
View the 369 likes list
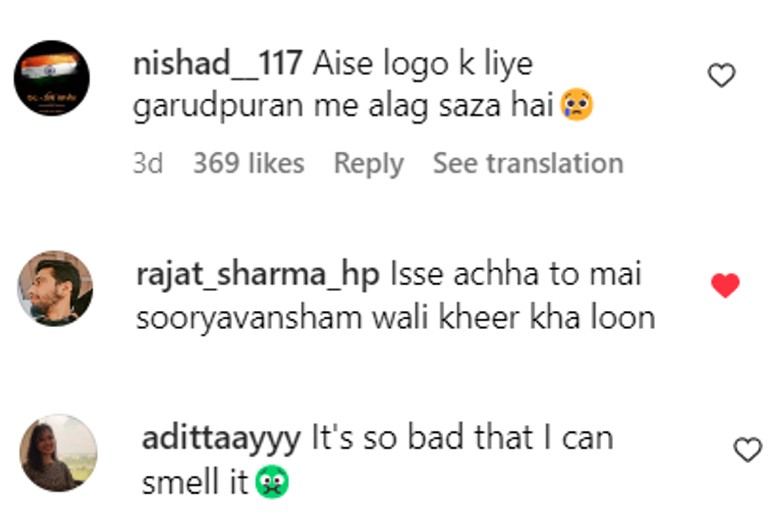248,163
